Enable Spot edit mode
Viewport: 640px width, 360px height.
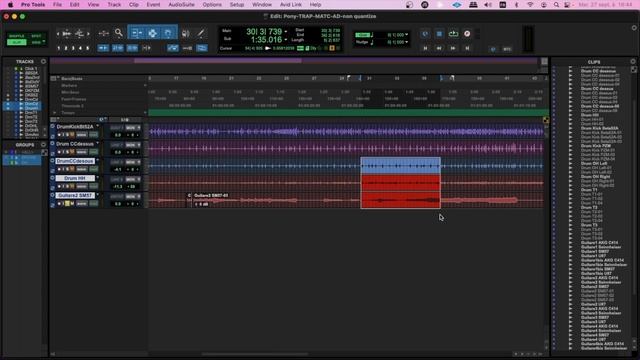36,36
